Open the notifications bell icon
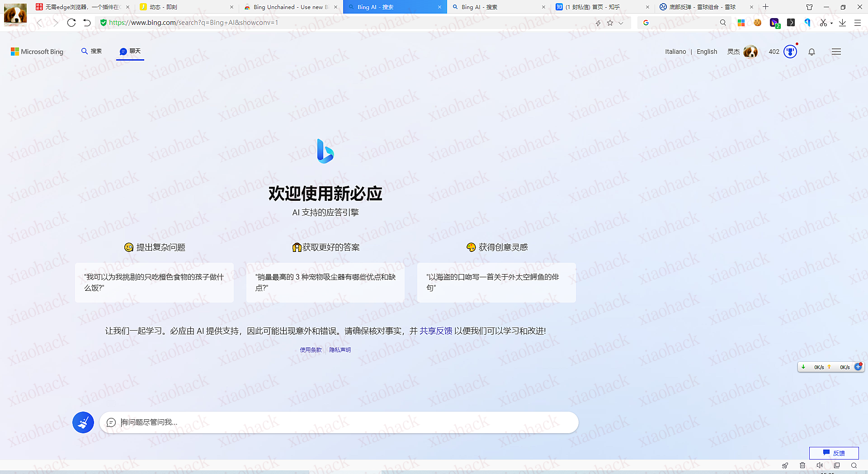This screenshot has height=474, width=868. (x=811, y=52)
